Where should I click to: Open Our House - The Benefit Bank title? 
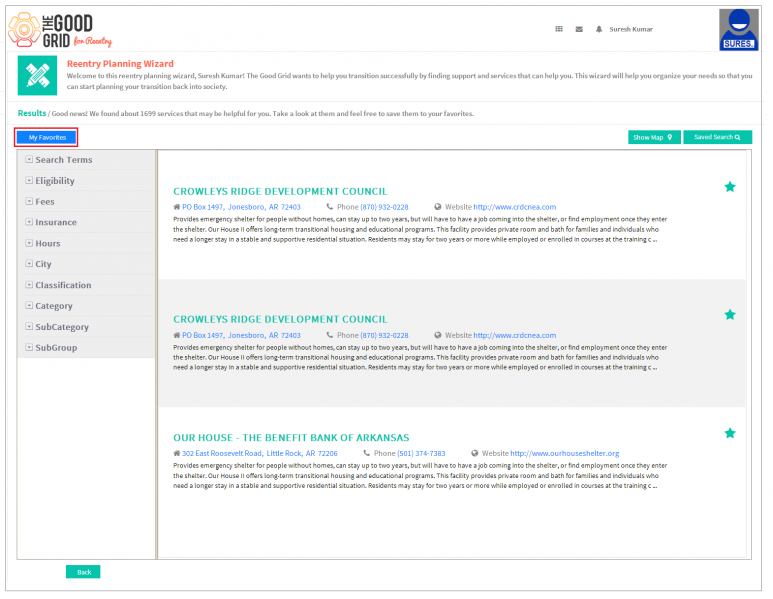[291, 438]
